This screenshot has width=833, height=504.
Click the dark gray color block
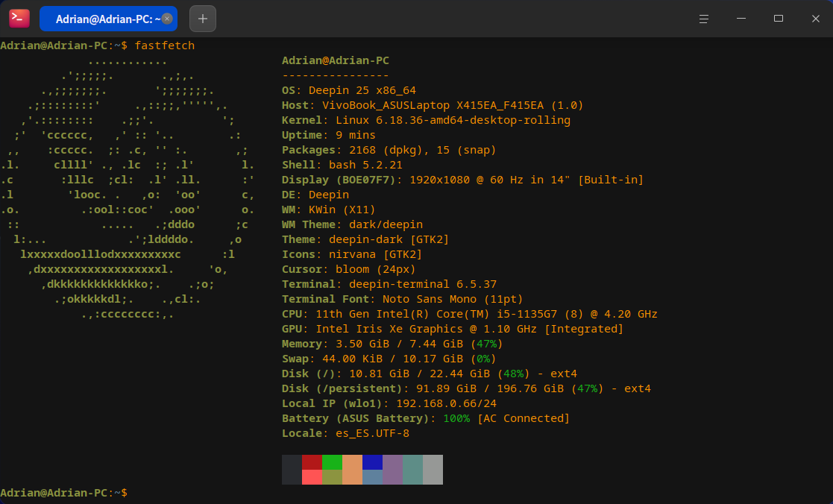pyautogui.click(x=292, y=470)
